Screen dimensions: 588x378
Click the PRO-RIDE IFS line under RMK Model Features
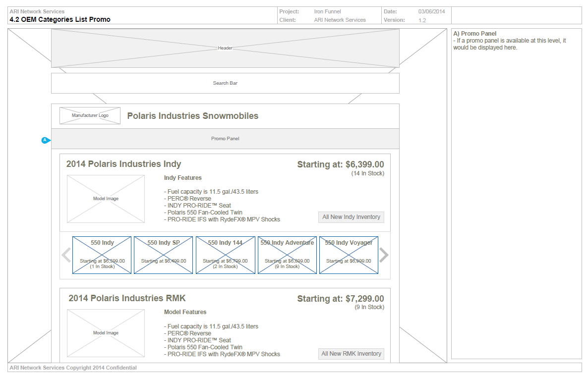pos(222,354)
